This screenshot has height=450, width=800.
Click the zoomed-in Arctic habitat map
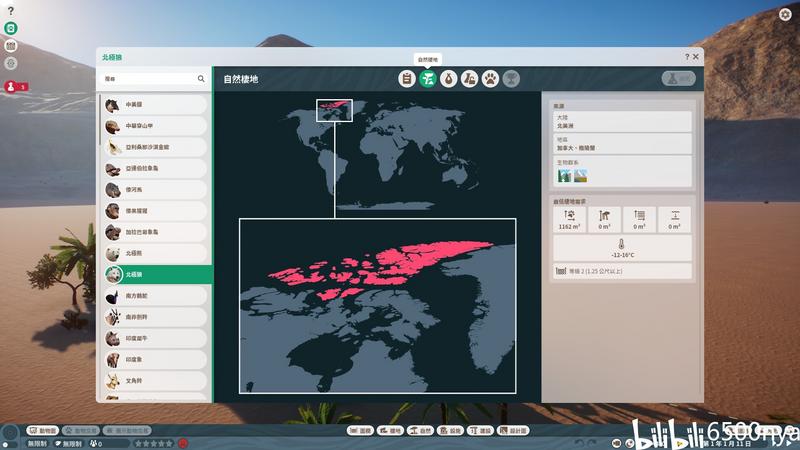click(x=378, y=306)
